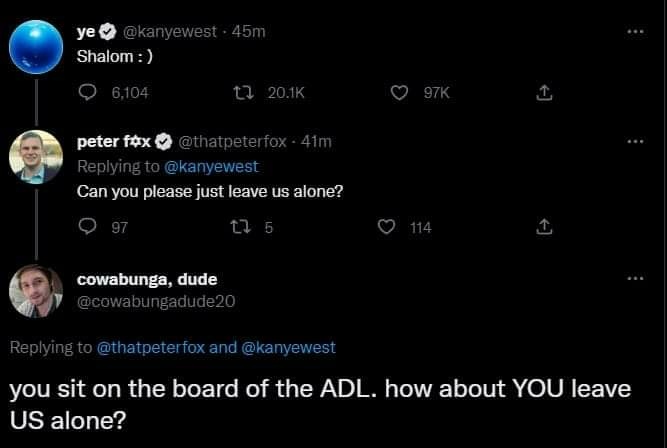Like peter fox's reply
667x448 pixels.
point(386,227)
